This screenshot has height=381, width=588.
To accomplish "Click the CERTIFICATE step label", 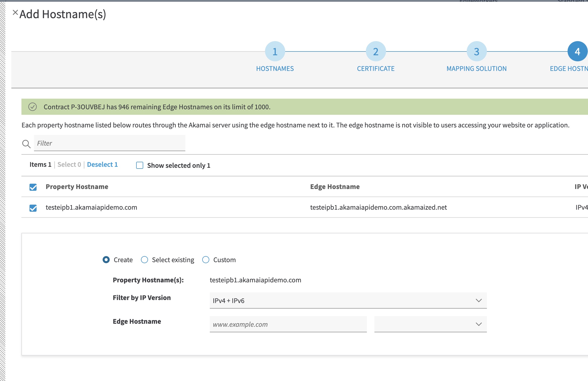I will click(376, 69).
